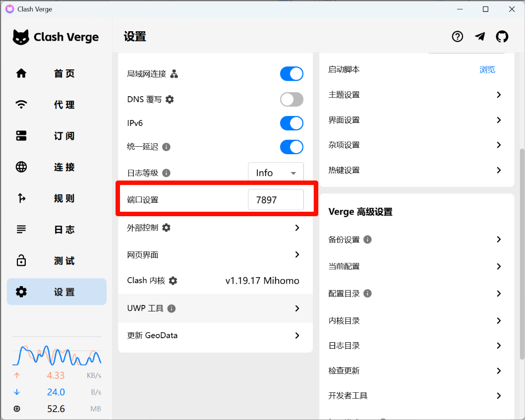
Task: Expand the 杂项设置 chevron
Action: [499, 145]
